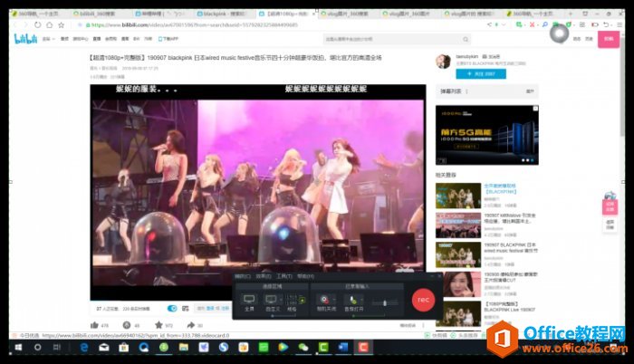Click the like thumbs-up icon below video
The image size is (634, 364).
click(93, 324)
